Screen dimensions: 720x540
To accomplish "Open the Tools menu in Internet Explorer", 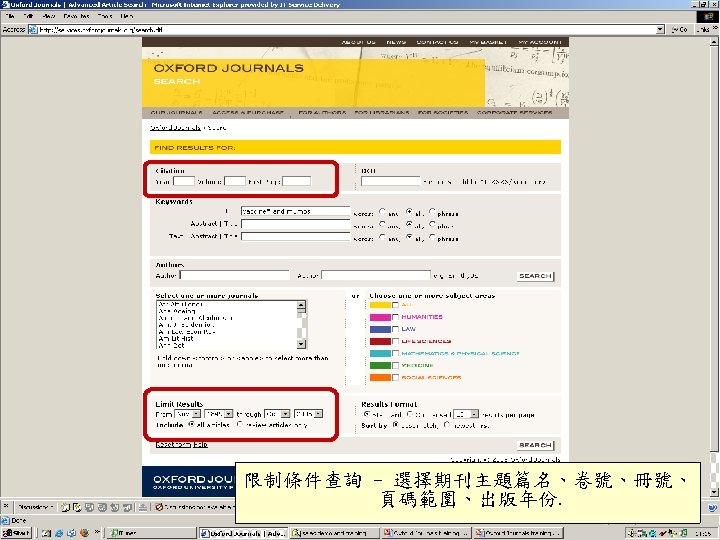I will click(105, 16).
